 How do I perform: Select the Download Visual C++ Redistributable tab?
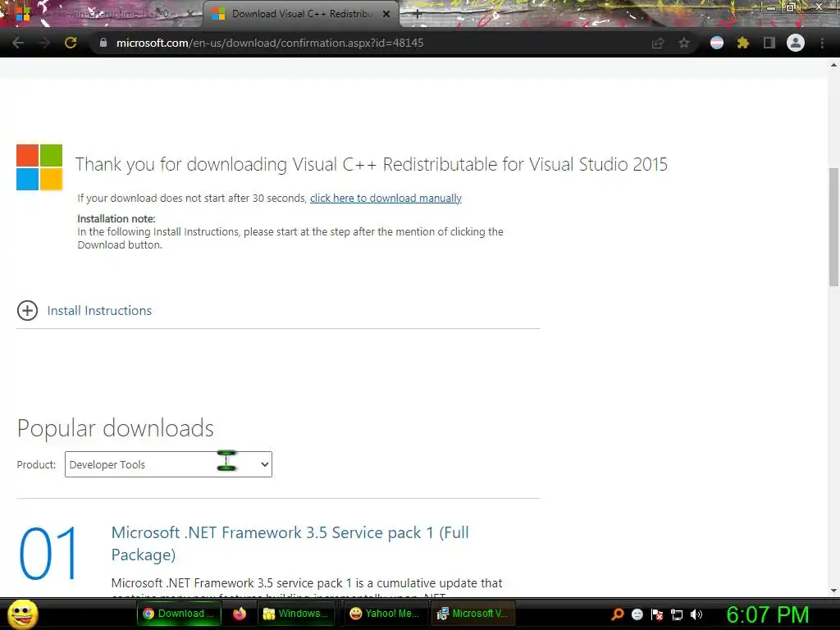[x=301, y=14]
